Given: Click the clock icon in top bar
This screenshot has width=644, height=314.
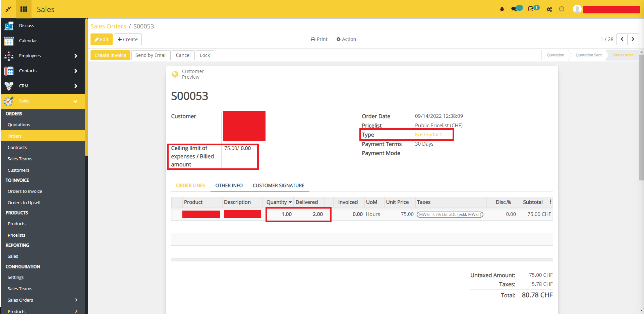Looking at the screenshot, I should pos(562,9).
